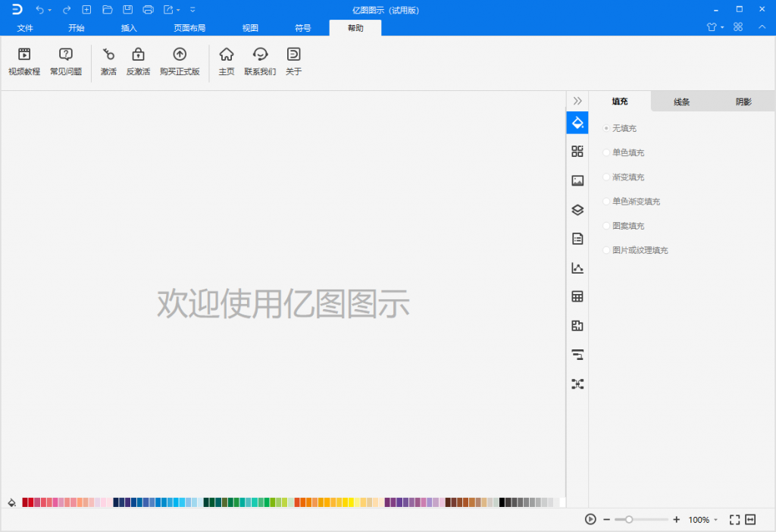Pick the black color swatch
Screen dimensions: 776x532
click(502, 502)
